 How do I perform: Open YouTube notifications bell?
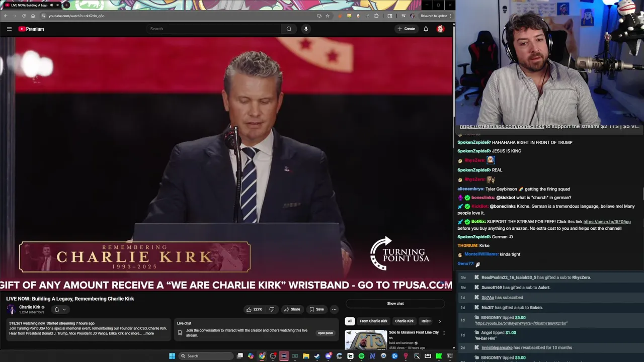pos(426,29)
